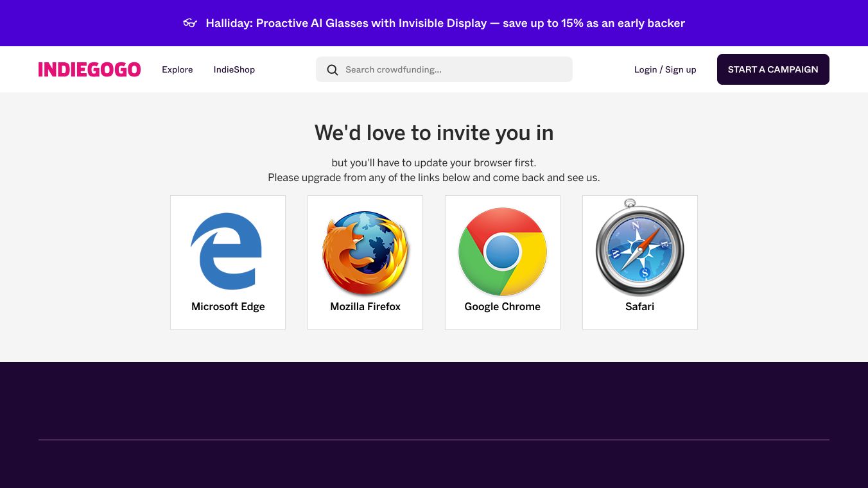The height and width of the screenshot is (488, 868).
Task: Click the Safari compass icon
Action: click(639, 248)
